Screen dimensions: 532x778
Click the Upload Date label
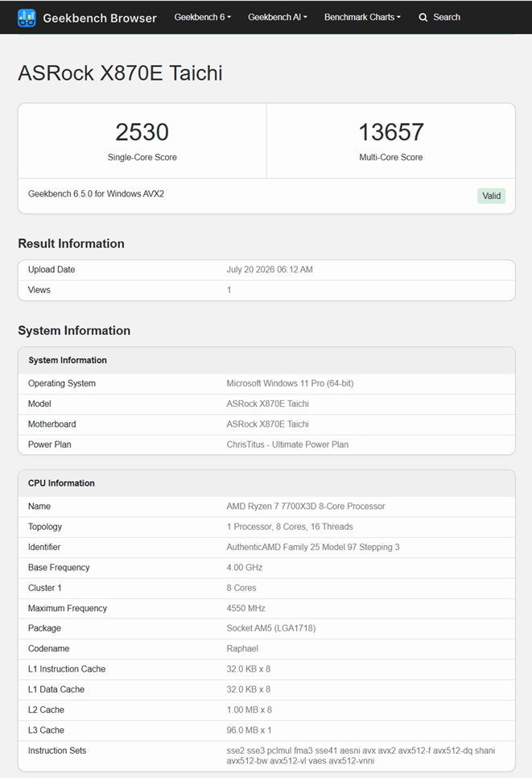(52, 270)
